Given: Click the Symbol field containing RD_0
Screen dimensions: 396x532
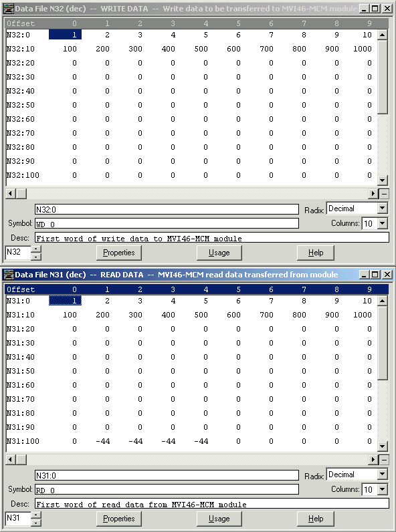Looking at the screenshot, I should coord(167,490).
